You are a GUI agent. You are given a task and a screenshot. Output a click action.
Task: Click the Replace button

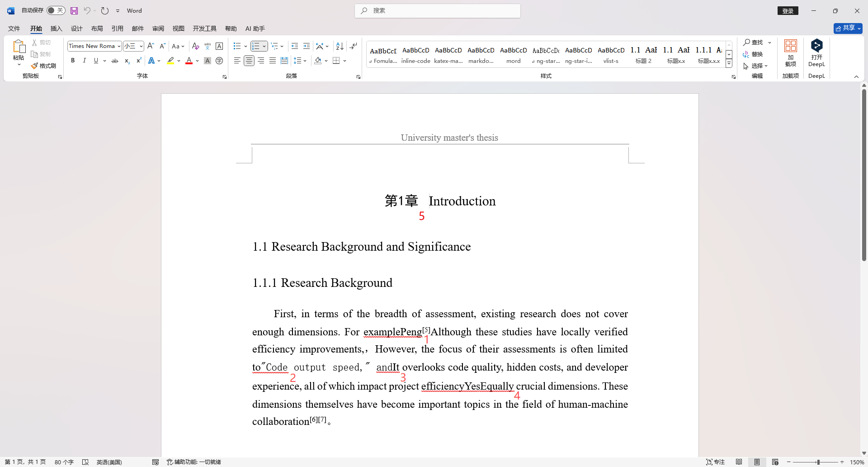[x=753, y=54]
